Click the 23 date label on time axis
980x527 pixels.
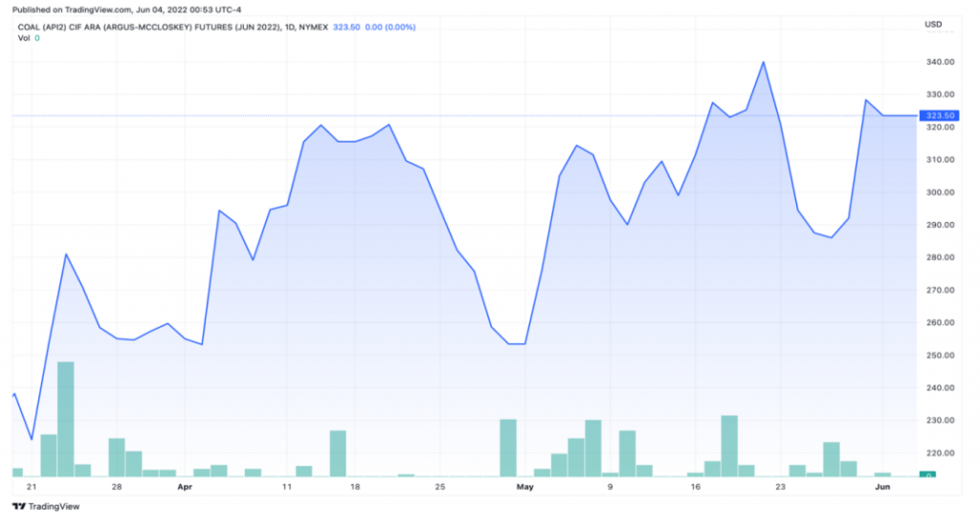[780, 487]
